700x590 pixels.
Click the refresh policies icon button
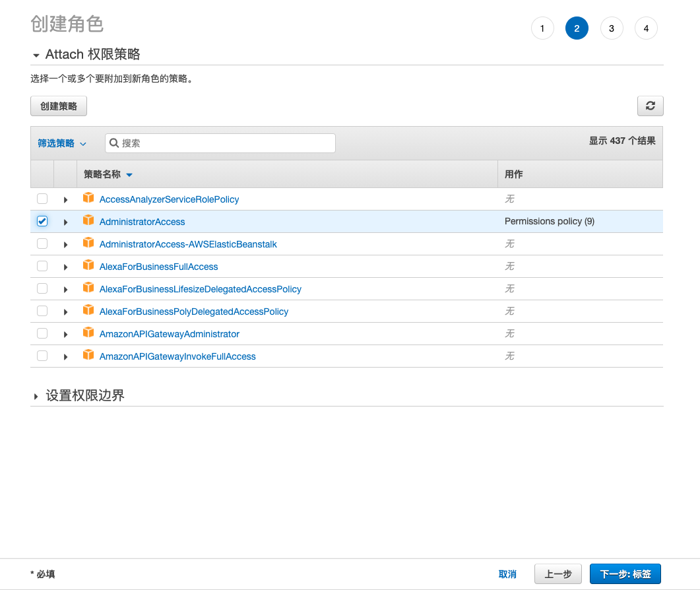pos(650,106)
